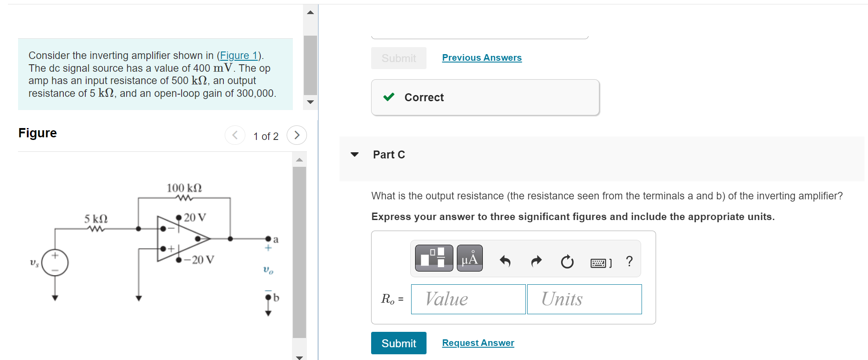Screen dimensions: 868x360
Task: Go to next figure arrow
Action: (x=297, y=135)
